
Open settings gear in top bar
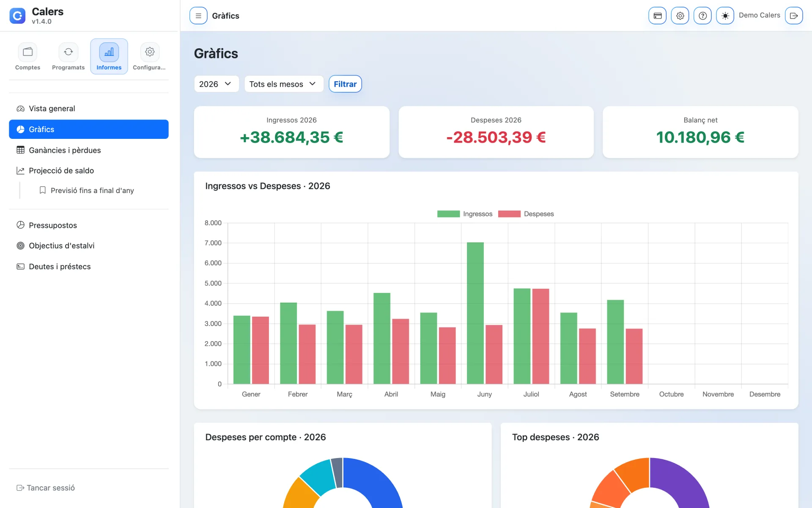[680, 16]
